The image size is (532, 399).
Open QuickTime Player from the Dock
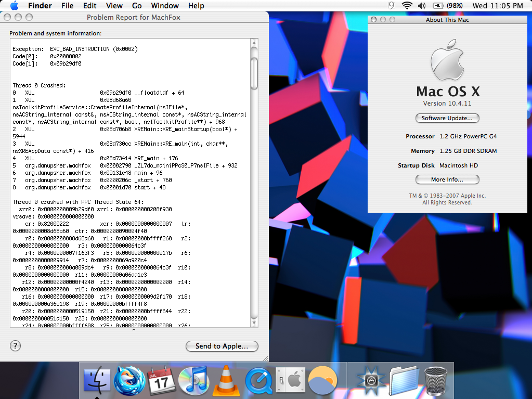click(258, 380)
